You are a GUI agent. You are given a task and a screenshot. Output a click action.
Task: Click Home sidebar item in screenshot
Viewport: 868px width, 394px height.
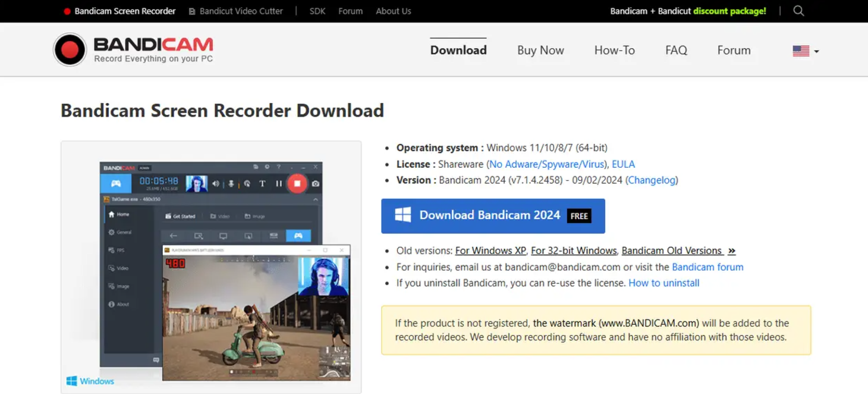119,214
